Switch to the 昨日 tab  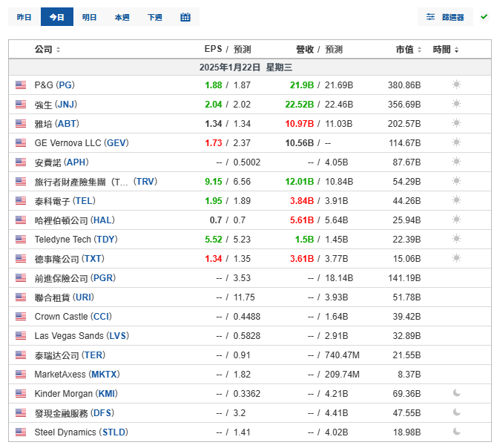point(24,17)
